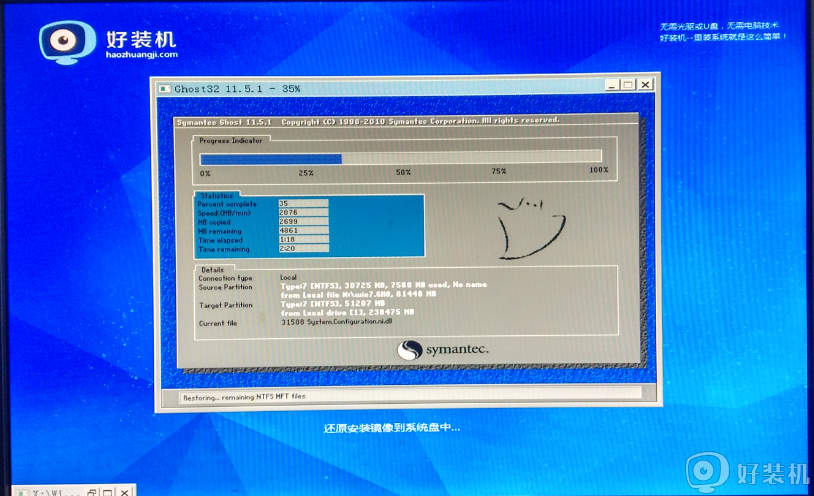
Task: Click the Connection type value Local
Action: pos(288,277)
